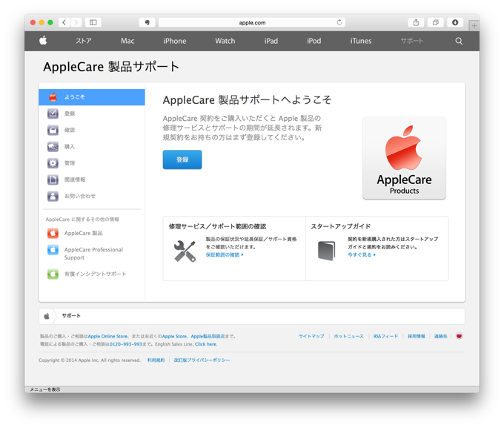
Task: Open the ストア menu item
Action: coord(84,41)
